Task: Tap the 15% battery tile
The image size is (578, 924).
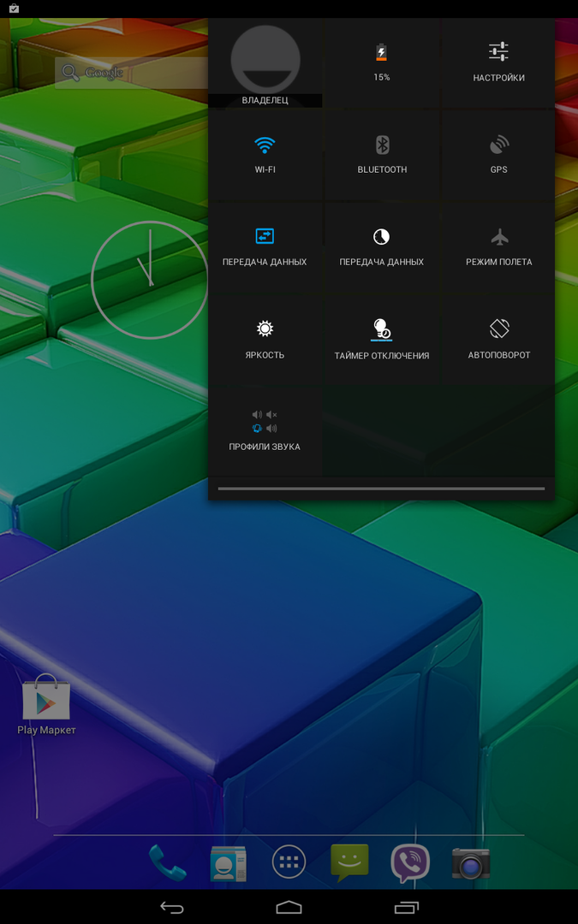Action: [382, 63]
